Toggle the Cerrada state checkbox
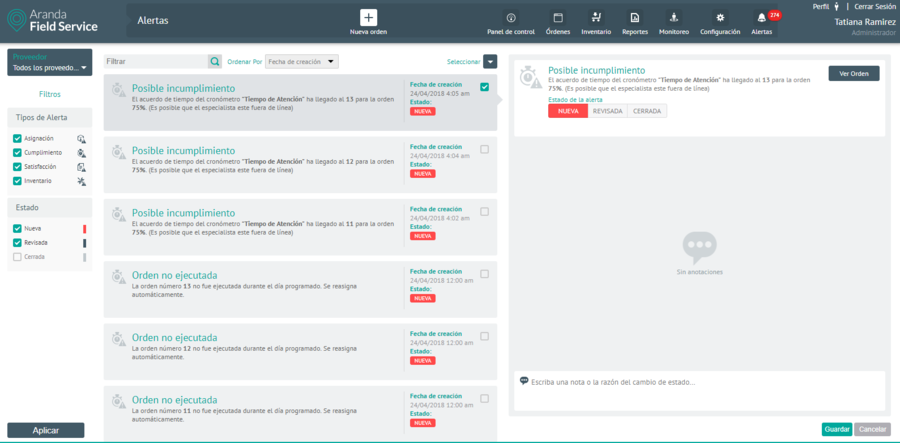 [x=17, y=257]
